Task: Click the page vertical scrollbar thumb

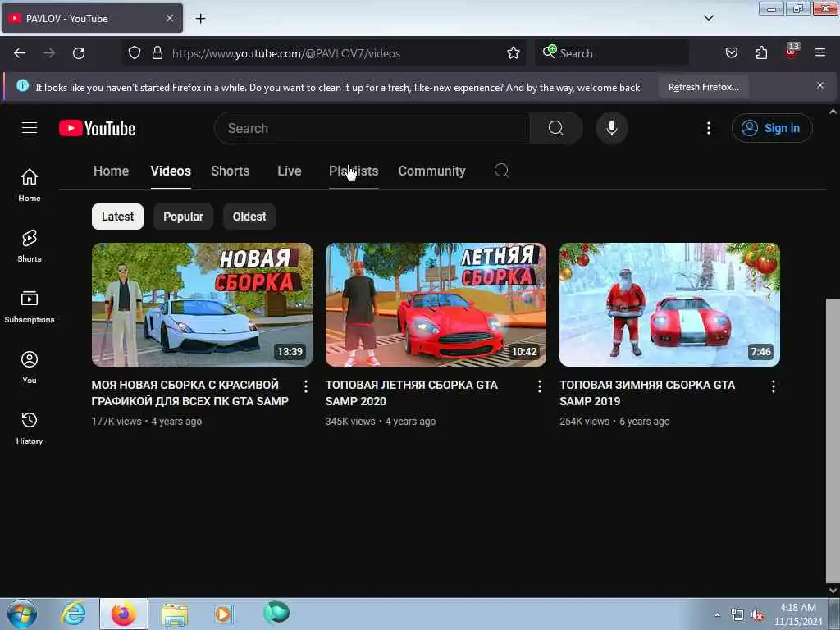Action: click(x=833, y=440)
